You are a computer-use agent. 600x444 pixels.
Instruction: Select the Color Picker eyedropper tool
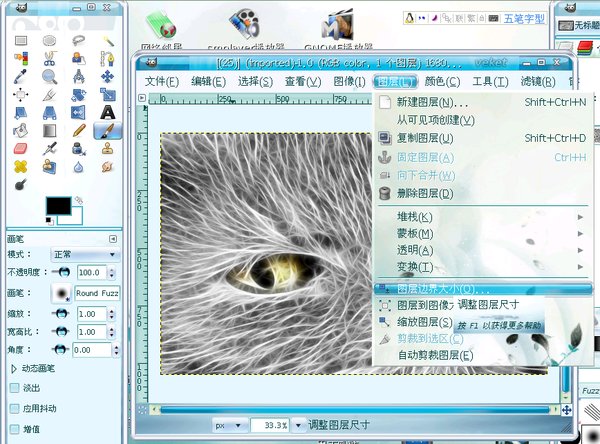pos(21,77)
